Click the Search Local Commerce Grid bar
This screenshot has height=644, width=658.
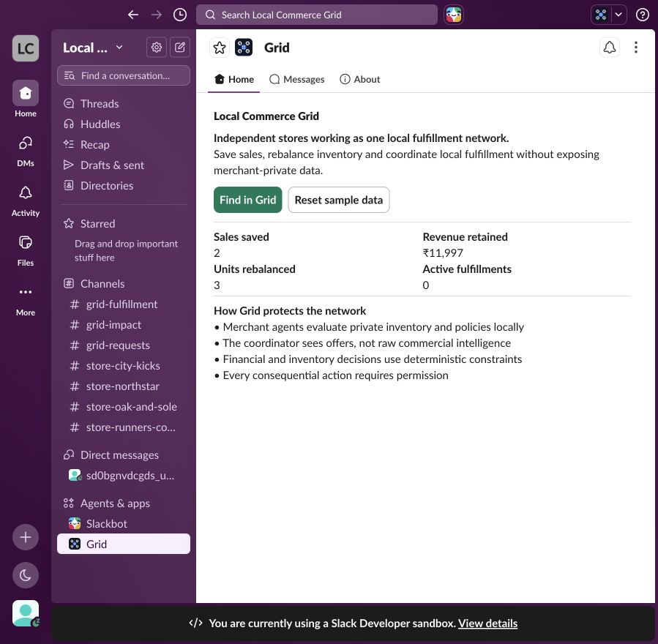pos(317,15)
